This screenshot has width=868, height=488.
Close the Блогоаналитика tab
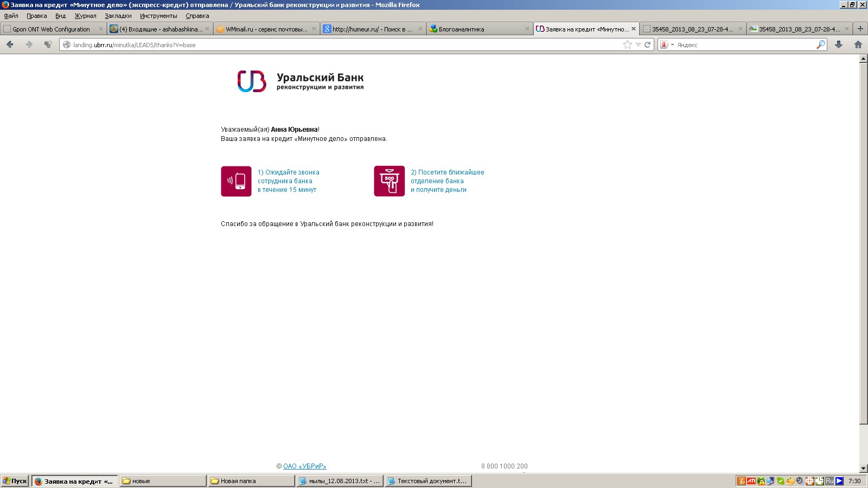click(x=527, y=29)
